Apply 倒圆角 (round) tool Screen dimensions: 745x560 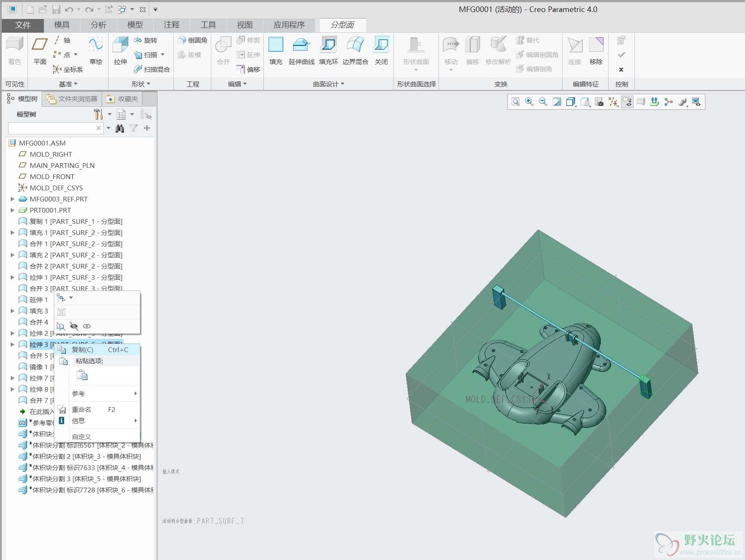[192, 40]
